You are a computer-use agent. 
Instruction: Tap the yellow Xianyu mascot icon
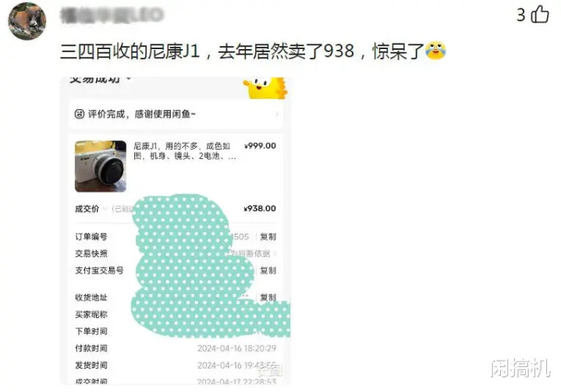[265, 87]
